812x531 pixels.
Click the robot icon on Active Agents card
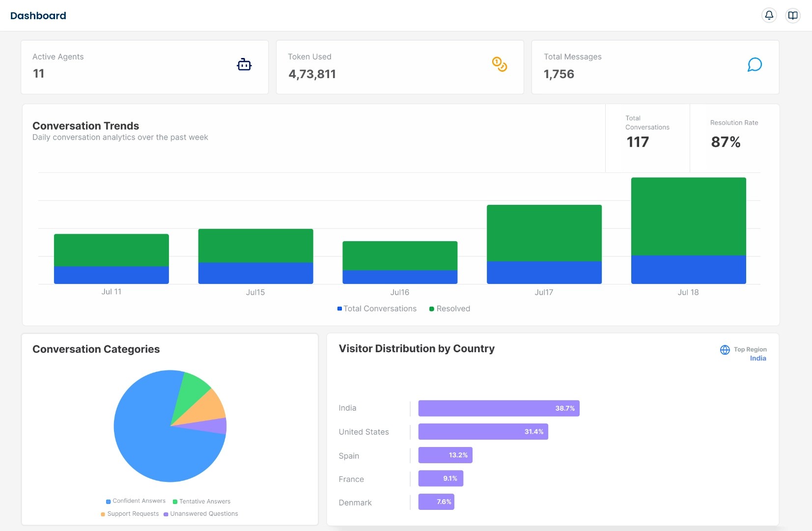[244, 64]
